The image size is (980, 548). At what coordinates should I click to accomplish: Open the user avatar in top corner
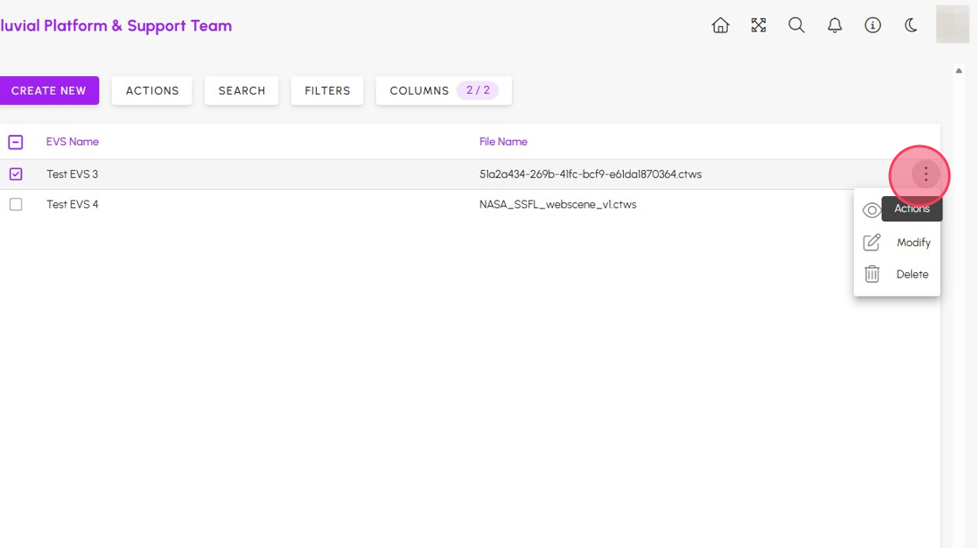coord(953,25)
